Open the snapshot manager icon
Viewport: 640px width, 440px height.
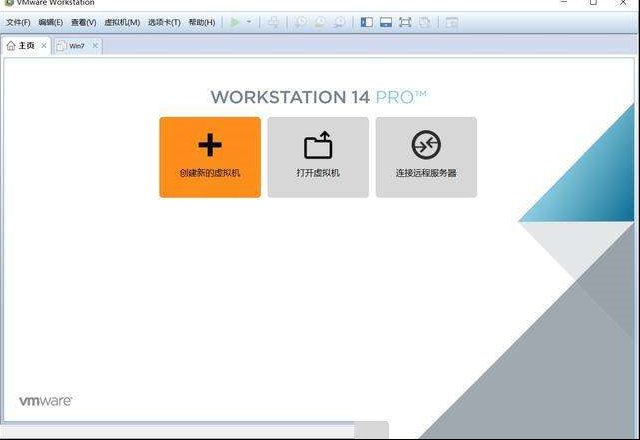(x=339, y=22)
